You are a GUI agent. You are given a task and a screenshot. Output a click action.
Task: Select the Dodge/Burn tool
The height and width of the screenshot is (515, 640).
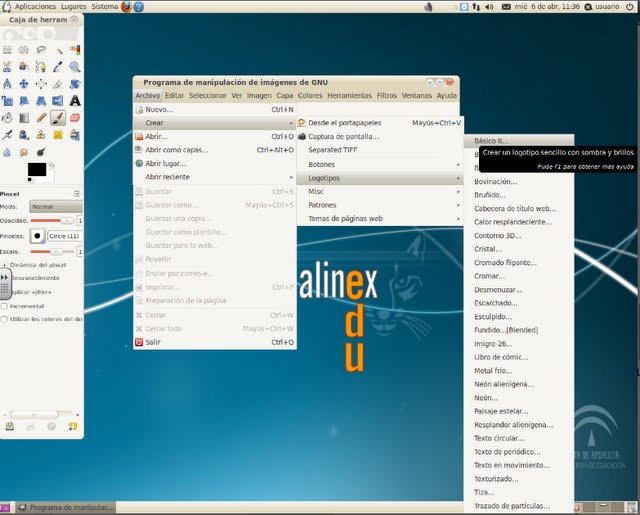(x=41, y=152)
